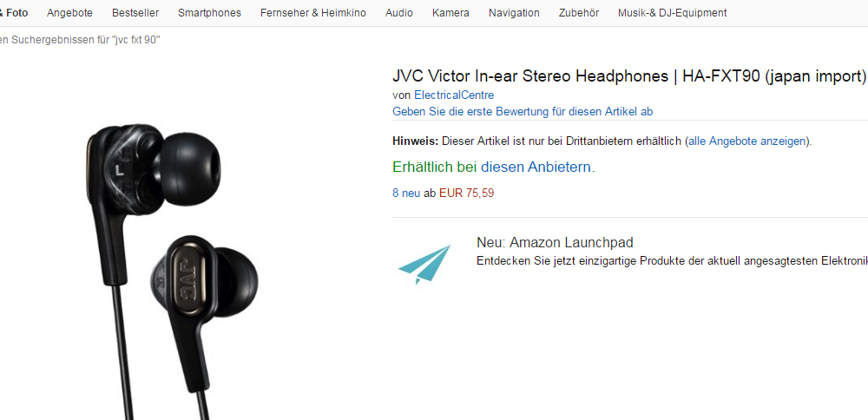This screenshot has width=868, height=420.
Task: Show all offers via 'alle Angebote anzeigen'
Action: (746, 141)
